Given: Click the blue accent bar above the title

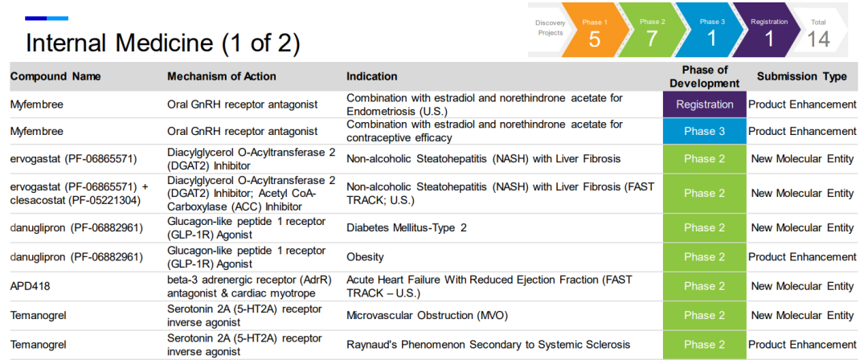Looking at the screenshot, I should 46,18.
